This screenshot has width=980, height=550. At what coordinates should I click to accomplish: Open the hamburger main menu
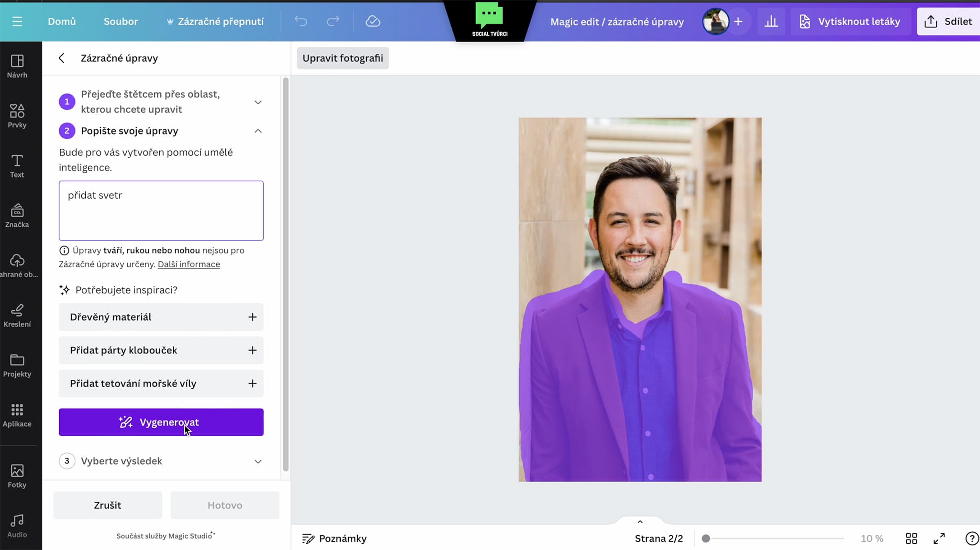[x=17, y=22]
